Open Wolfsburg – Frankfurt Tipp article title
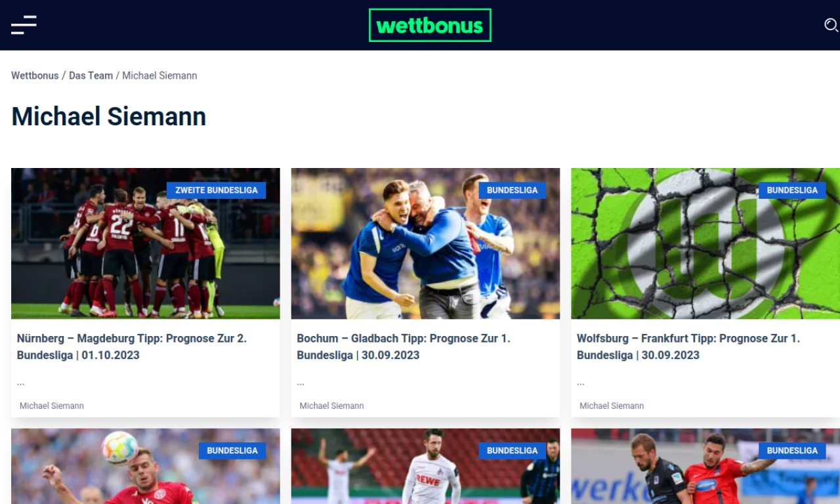The height and width of the screenshot is (504, 840). pyautogui.click(x=688, y=346)
